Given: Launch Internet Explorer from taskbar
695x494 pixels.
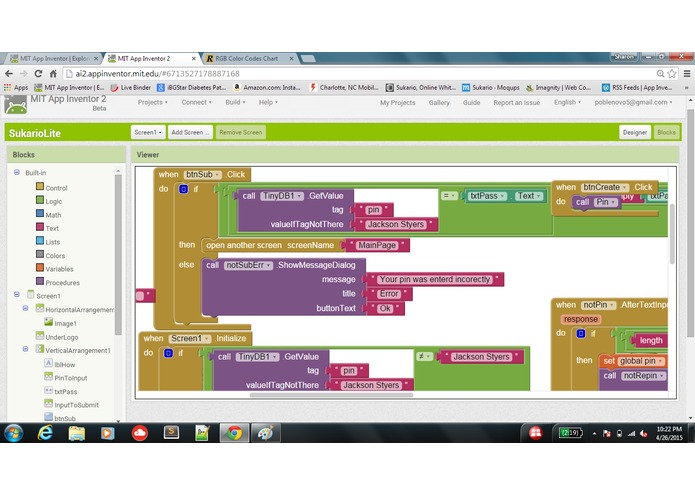Looking at the screenshot, I should 45,432.
